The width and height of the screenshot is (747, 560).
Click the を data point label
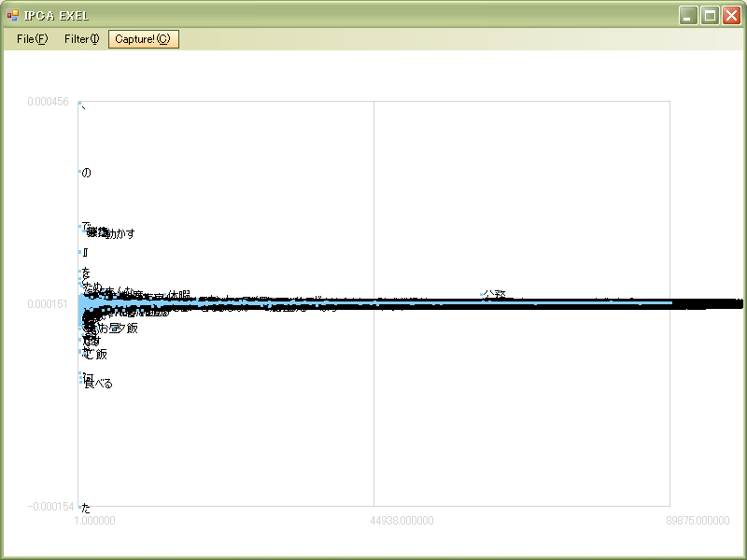click(86, 273)
